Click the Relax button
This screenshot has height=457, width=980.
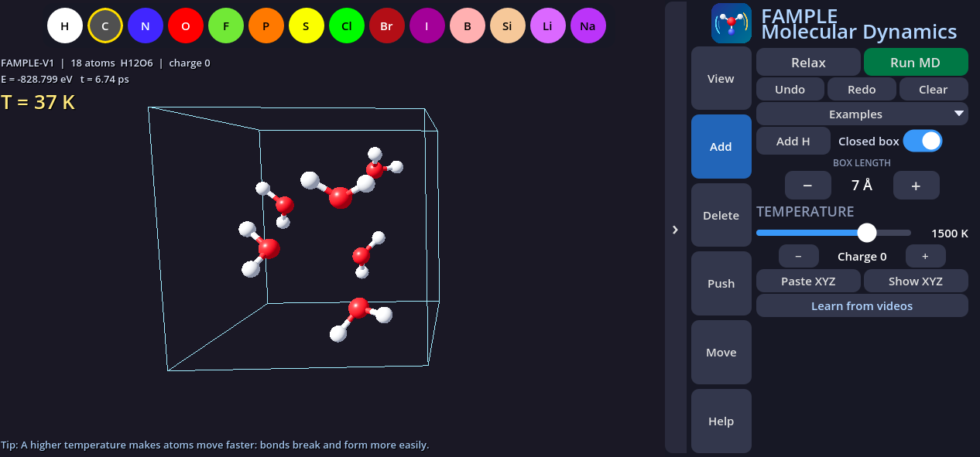click(808, 62)
